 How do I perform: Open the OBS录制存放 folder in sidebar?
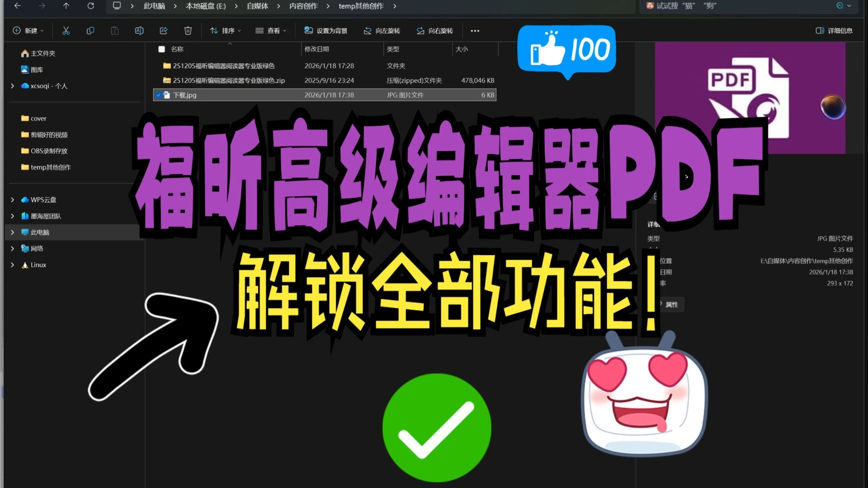[44, 151]
